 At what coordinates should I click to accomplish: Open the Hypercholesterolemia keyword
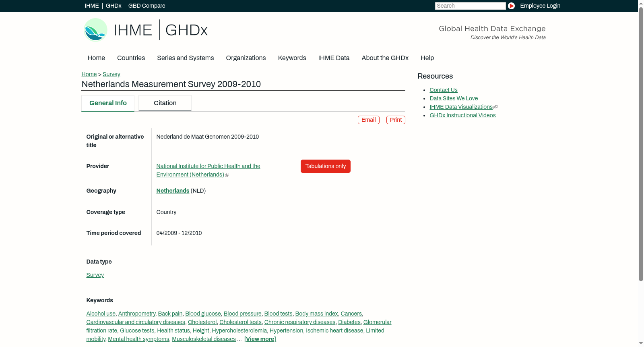239,330
